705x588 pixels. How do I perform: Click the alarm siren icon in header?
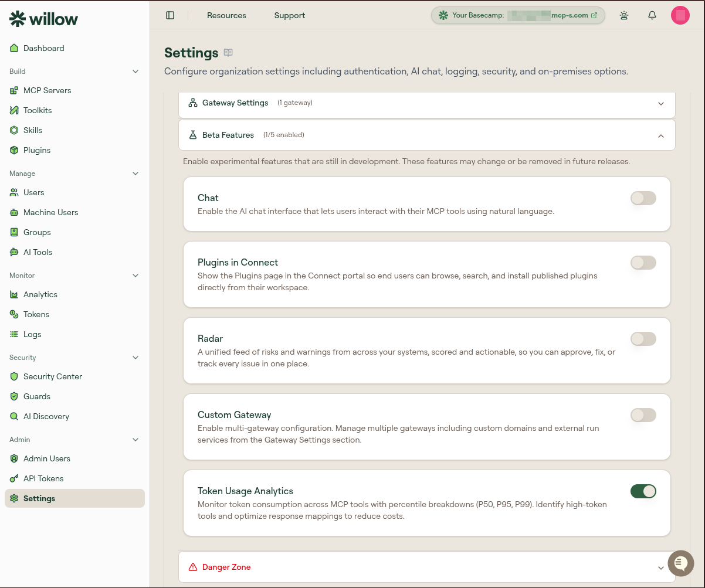tap(624, 15)
